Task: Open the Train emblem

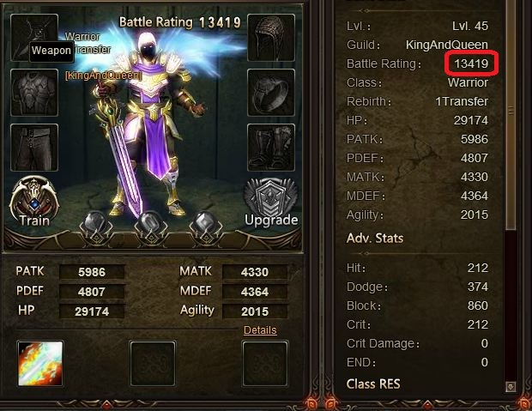Action: (34, 202)
